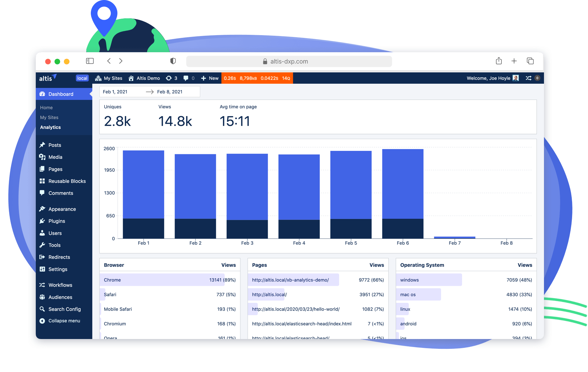Select the Appearance paintbrush icon

pyautogui.click(x=43, y=209)
